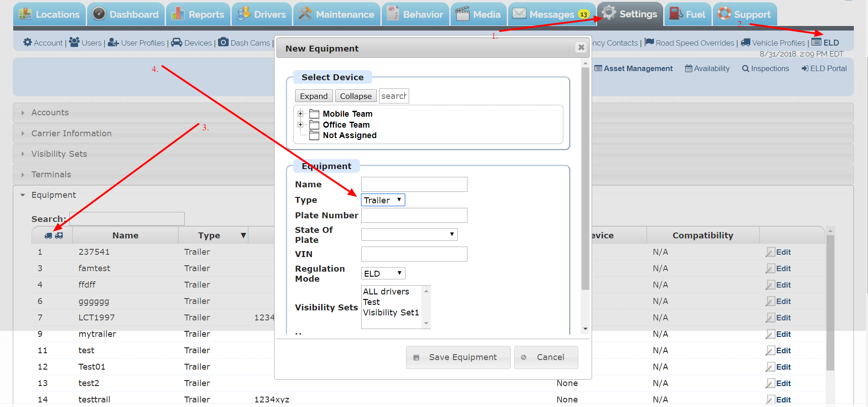Click the equipment table vertical scrollbar
The width and height of the screenshot is (868, 407).
pos(830,303)
